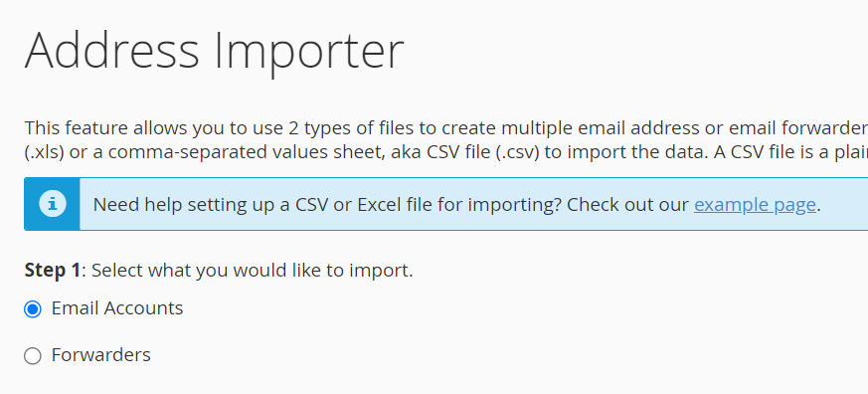This screenshot has height=394, width=868.
Task: Click the info icon in blue banner
Action: [52, 204]
